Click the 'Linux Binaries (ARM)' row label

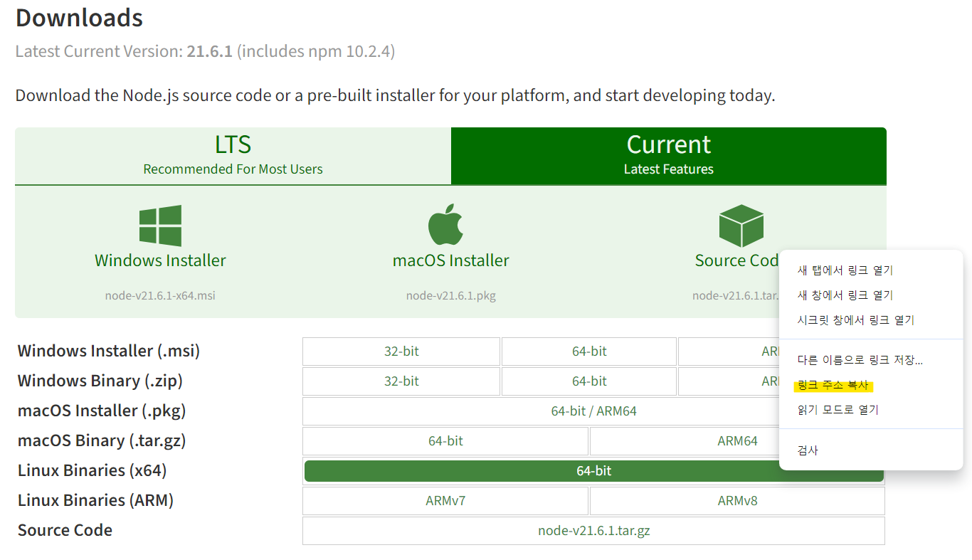[x=95, y=501]
